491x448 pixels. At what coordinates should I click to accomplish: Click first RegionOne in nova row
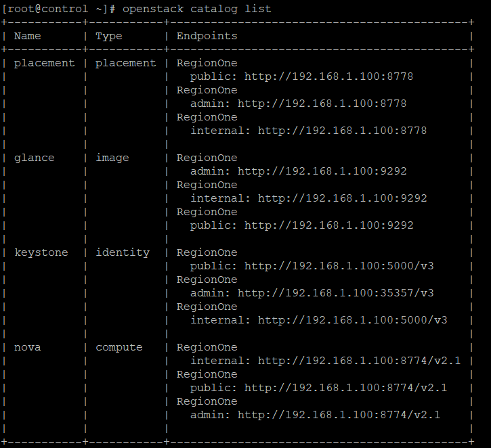207,348
